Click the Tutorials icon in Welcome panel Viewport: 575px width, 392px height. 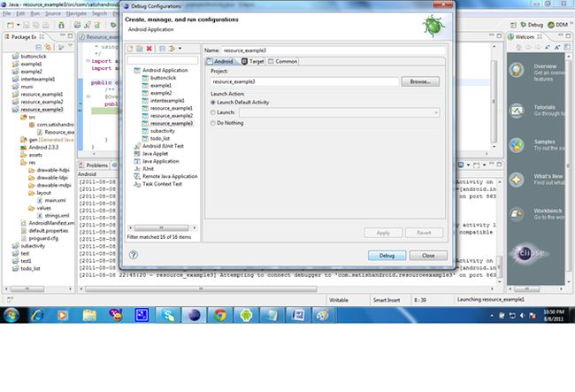pyautogui.click(x=517, y=111)
